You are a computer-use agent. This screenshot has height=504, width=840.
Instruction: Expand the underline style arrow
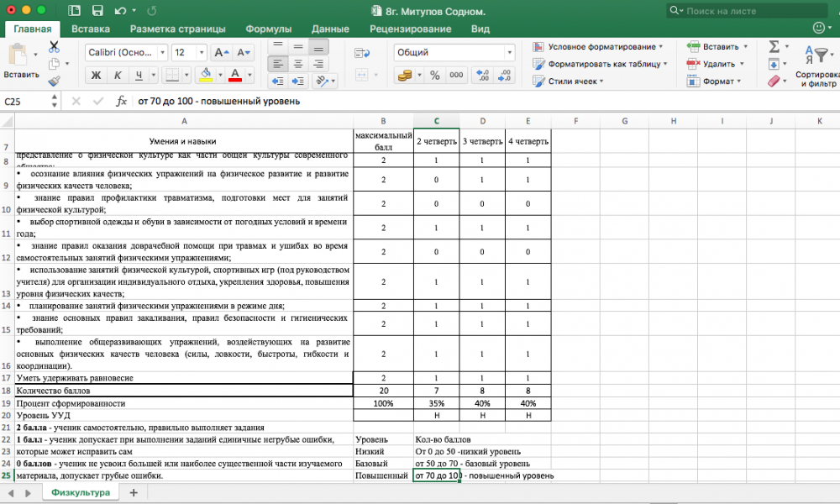[x=153, y=75]
